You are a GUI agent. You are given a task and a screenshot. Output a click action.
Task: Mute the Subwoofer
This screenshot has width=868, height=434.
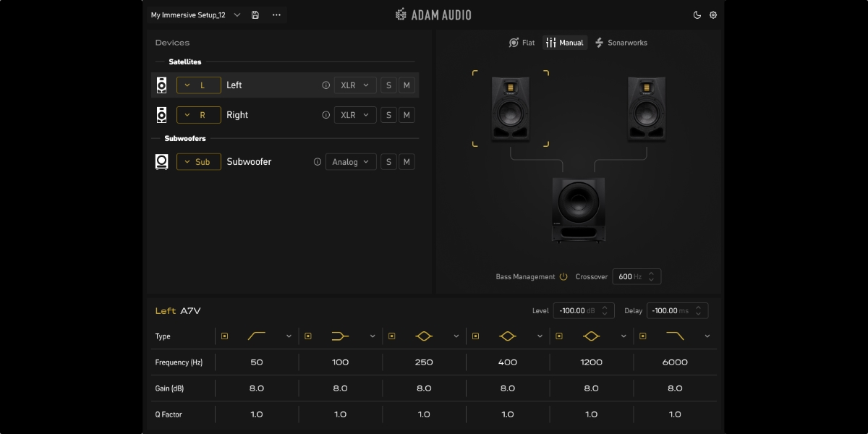click(x=407, y=162)
